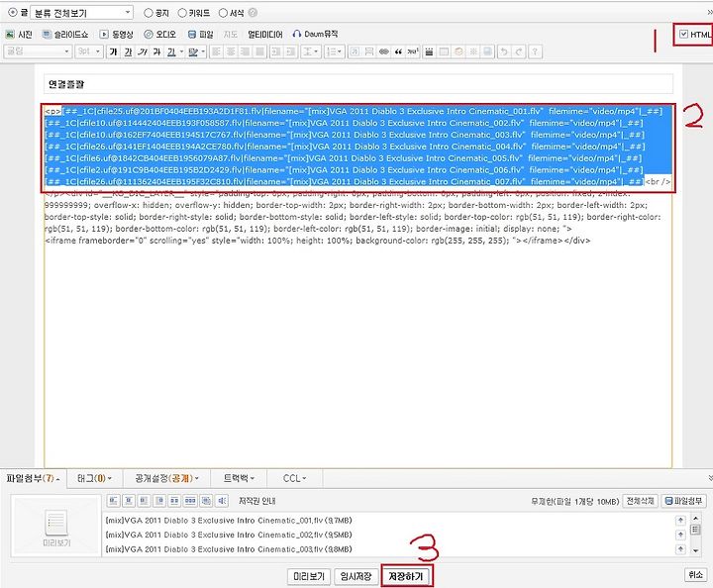Open the text color dropdown arrow
The height and width of the screenshot is (588, 713).
coord(181,51)
